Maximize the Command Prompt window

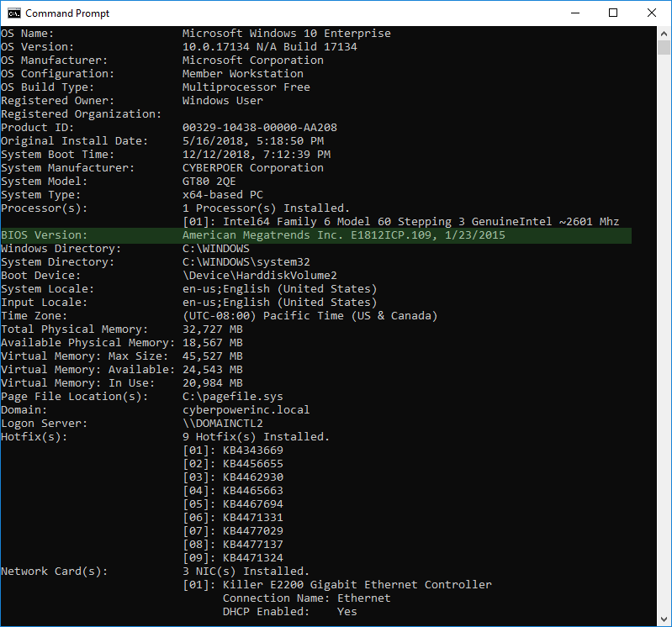tap(613, 13)
